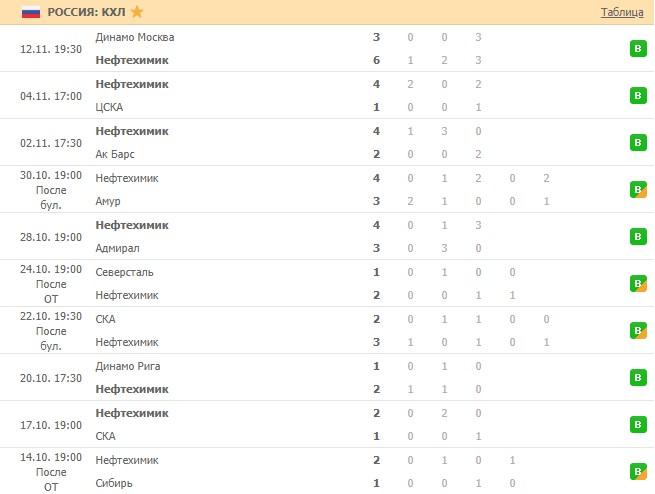This screenshot has width=655, height=494.
Task: Click overtime win badge for Северсталь match
Action: tap(638, 283)
